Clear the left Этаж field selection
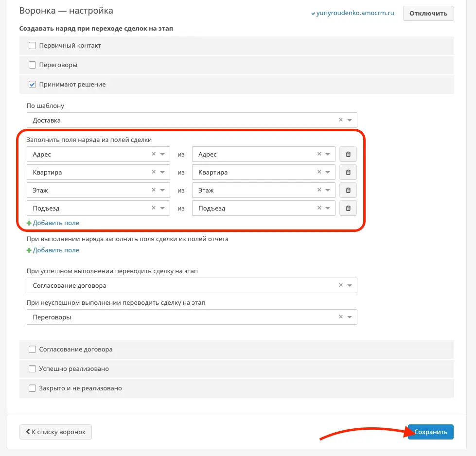The image size is (476, 456). [154, 190]
